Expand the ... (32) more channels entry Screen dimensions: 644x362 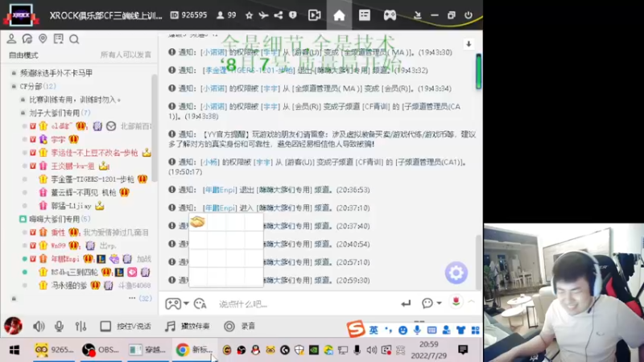click(140, 298)
